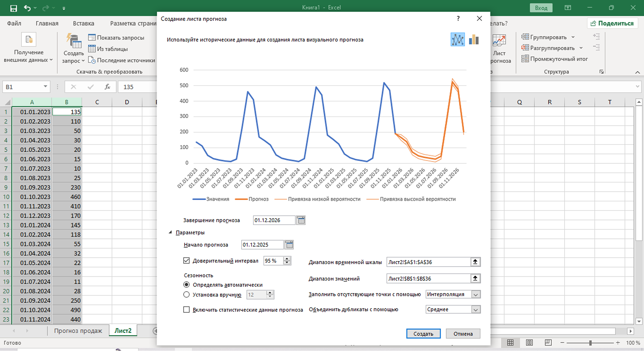The image size is (644, 351).
Task: Collapse the Параметры section
Action: [x=171, y=233]
